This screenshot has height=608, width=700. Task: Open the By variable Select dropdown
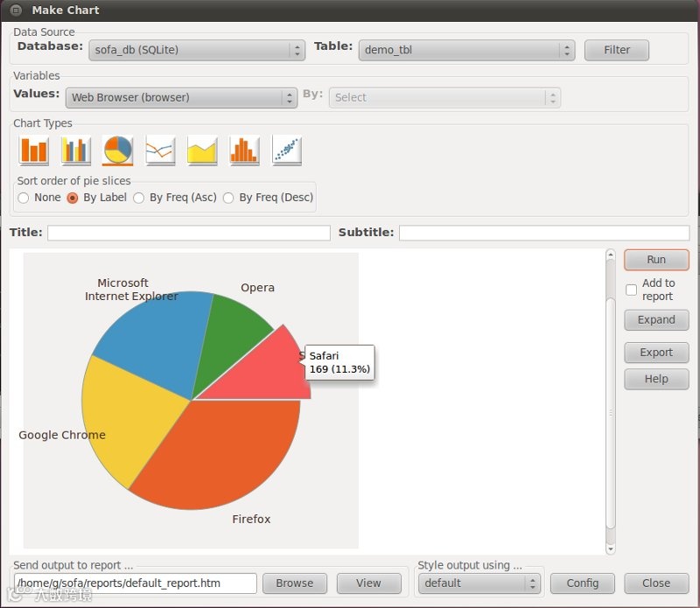pos(444,98)
